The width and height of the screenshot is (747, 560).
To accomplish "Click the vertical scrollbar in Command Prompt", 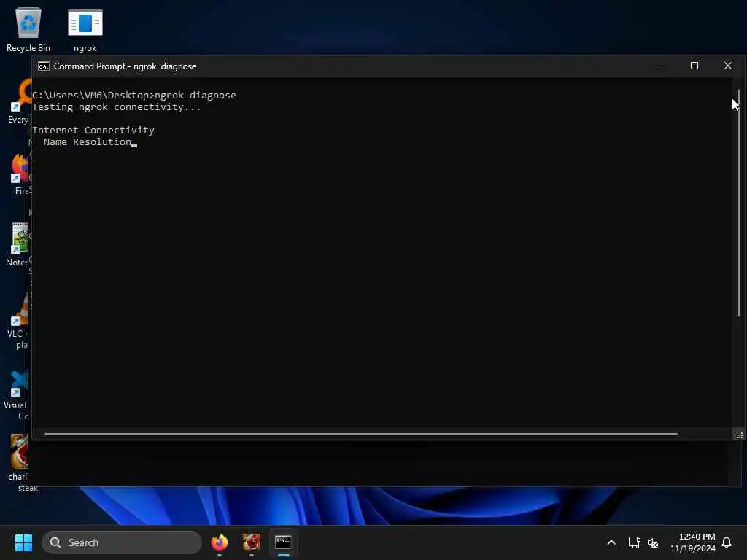I will click(739, 203).
